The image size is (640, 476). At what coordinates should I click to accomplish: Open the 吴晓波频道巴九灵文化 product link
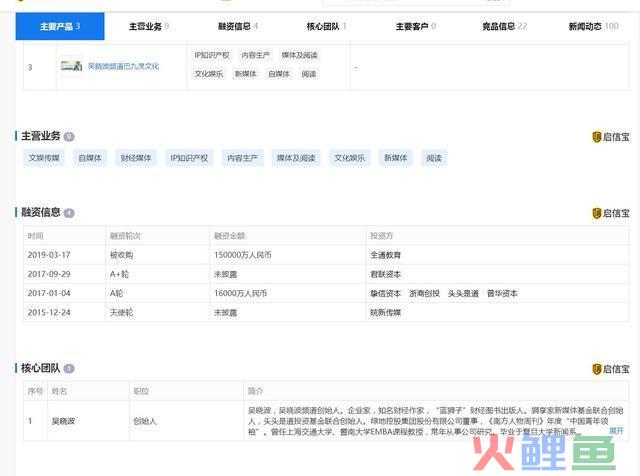click(123, 66)
